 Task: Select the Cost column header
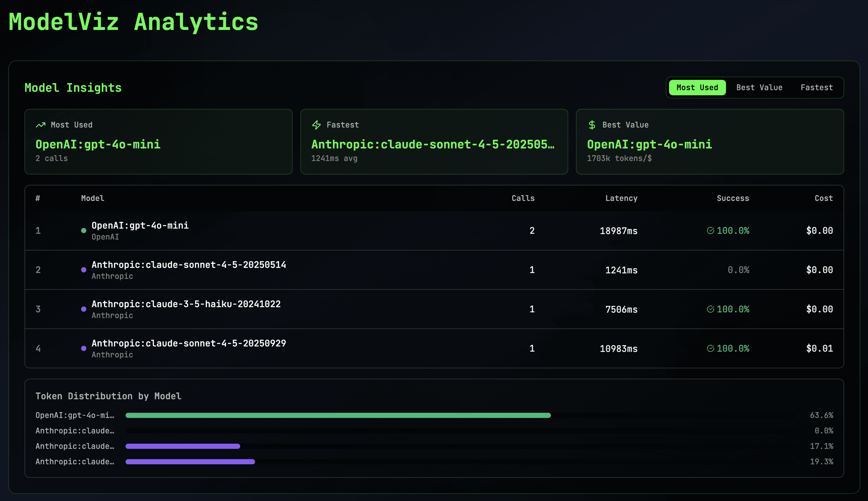(x=823, y=198)
